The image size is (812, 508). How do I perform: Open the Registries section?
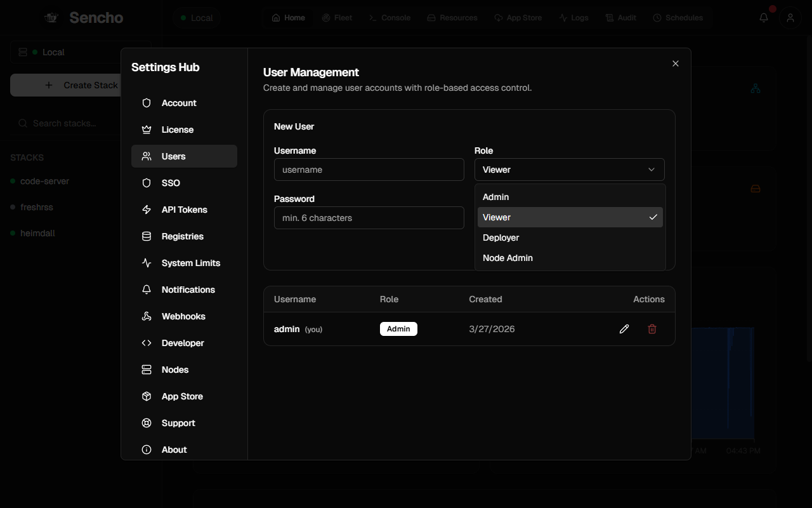[x=184, y=236]
